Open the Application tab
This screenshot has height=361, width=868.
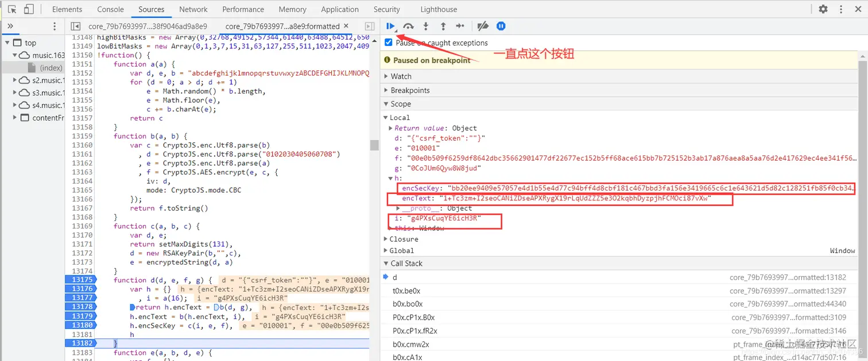coord(340,9)
